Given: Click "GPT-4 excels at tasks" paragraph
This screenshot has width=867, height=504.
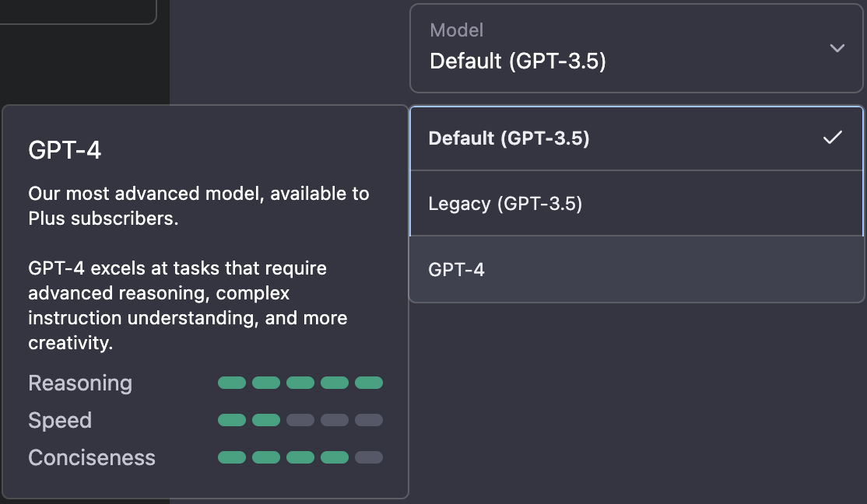Looking at the screenshot, I should (188, 305).
